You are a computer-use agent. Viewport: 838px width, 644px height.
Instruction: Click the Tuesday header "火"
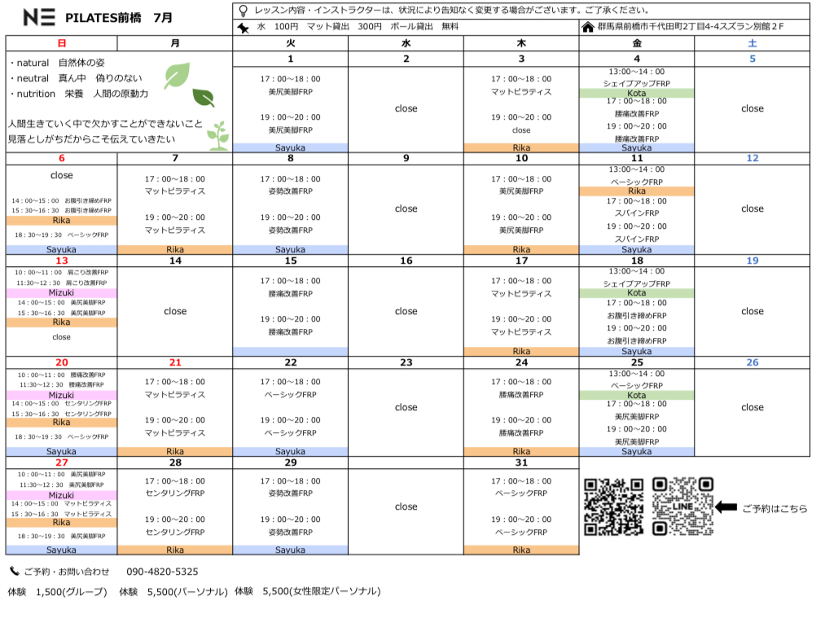(290, 43)
